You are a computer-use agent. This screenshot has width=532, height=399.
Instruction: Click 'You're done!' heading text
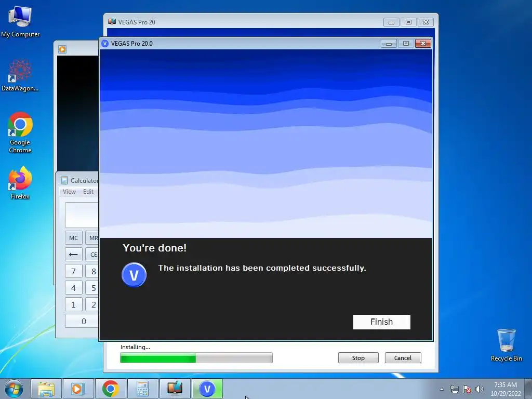point(155,248)
